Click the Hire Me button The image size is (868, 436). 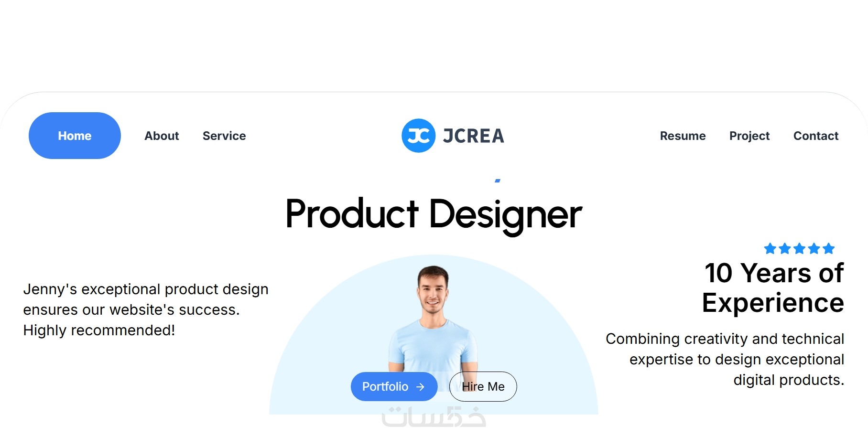click(483, 386)
